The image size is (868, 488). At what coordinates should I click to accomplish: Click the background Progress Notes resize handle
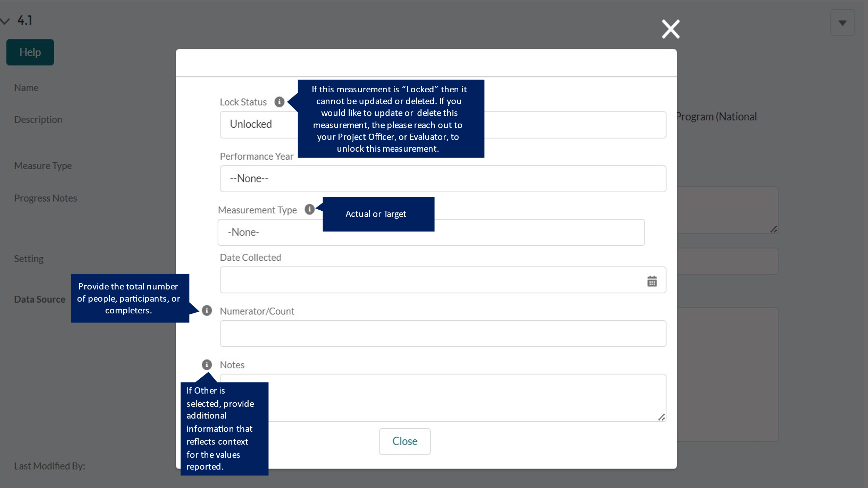774,229
